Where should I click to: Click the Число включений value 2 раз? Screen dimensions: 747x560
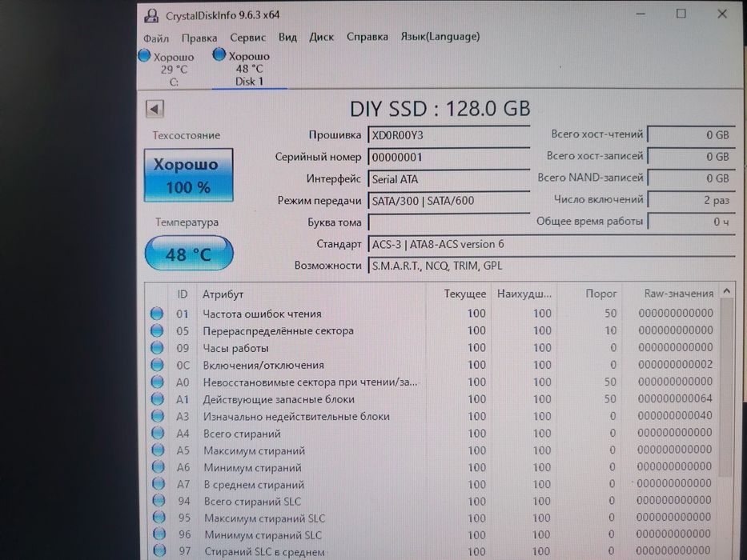[691, 200]
